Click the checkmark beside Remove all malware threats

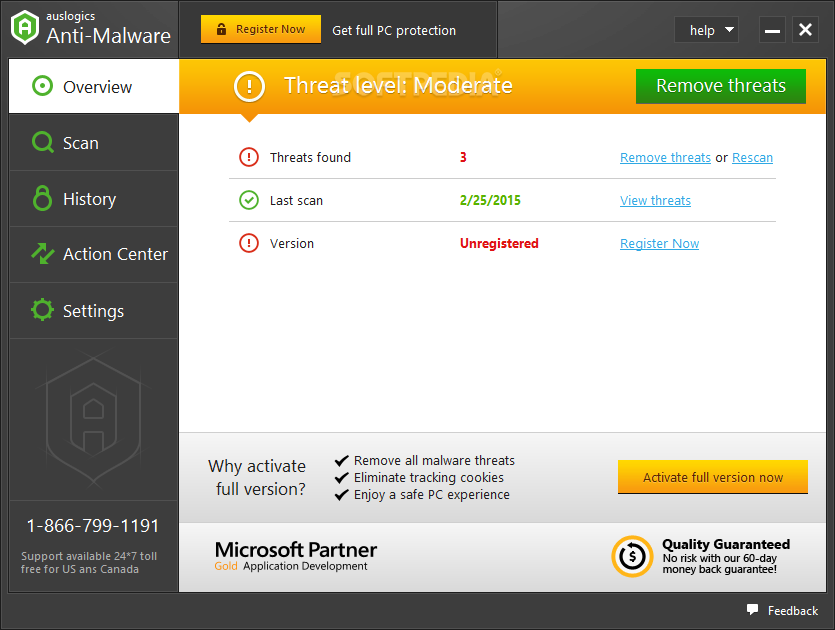(x=341, y=461)
